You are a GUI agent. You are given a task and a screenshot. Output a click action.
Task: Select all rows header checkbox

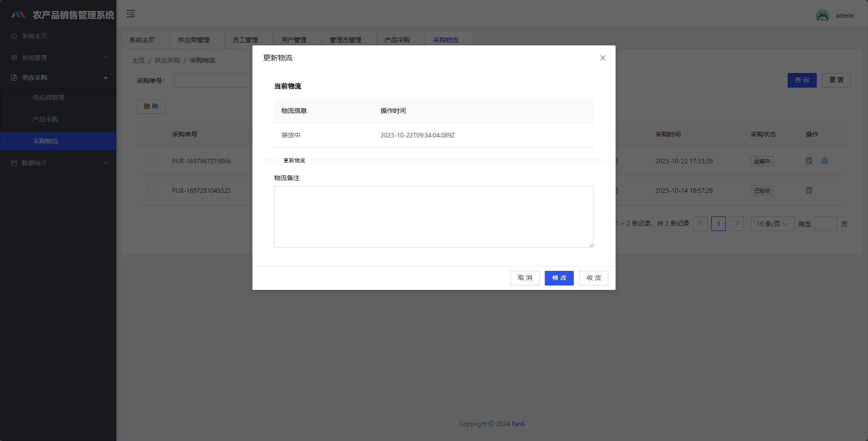151,134
